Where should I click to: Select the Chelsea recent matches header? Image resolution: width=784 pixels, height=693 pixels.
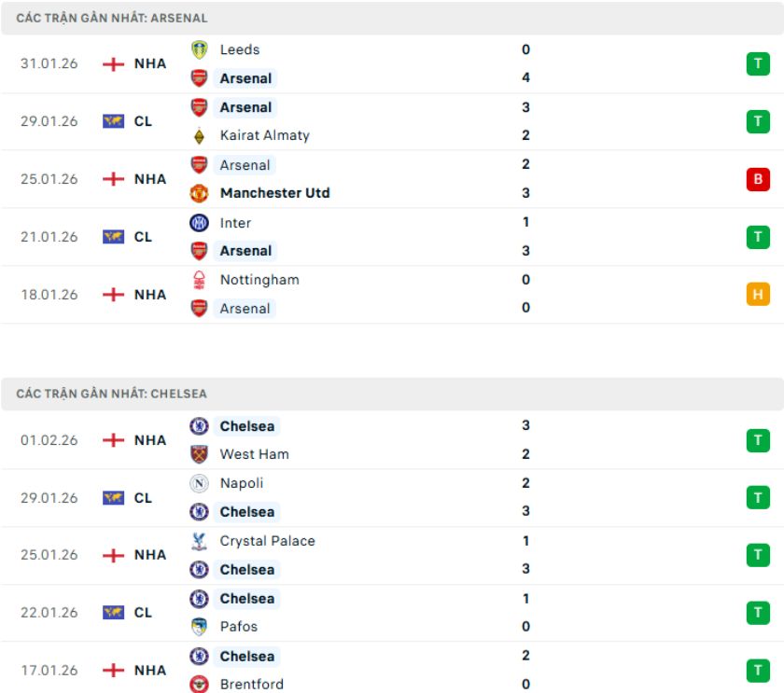click(x=111, y=394)
